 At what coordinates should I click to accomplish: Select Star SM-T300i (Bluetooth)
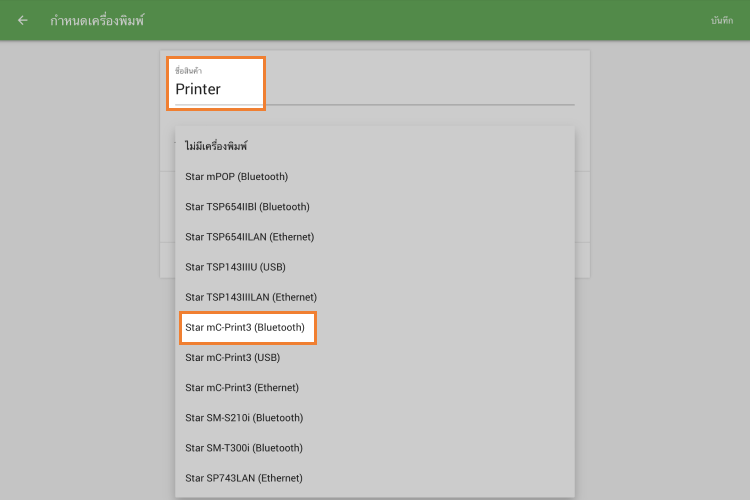375,448
